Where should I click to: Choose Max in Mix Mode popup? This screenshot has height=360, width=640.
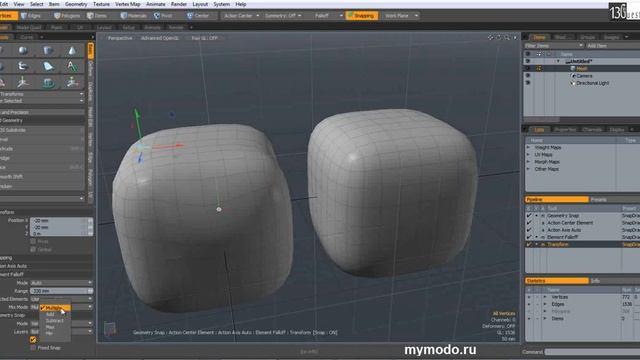(x=50, y=327)
